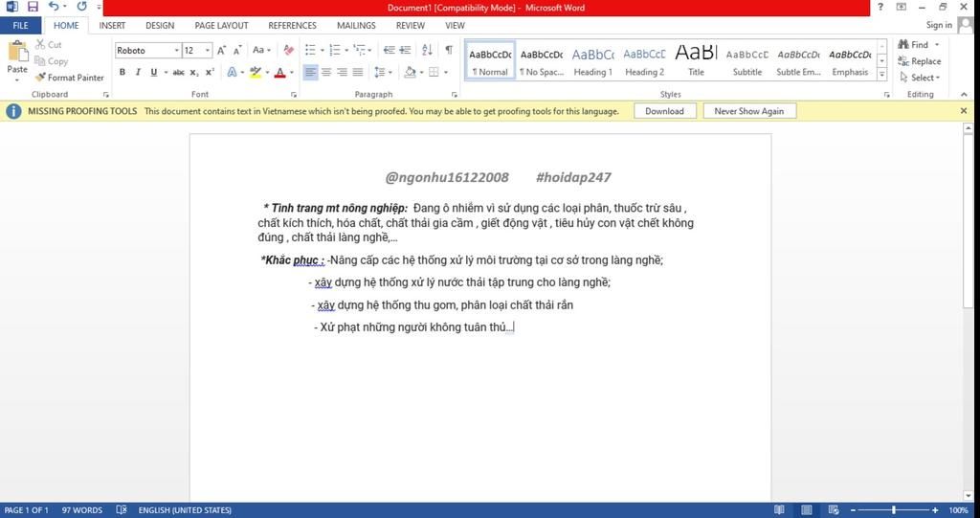Close the missing proofing tools bar
This screenshot has width=980, height=518.
[x=964, y=111]
